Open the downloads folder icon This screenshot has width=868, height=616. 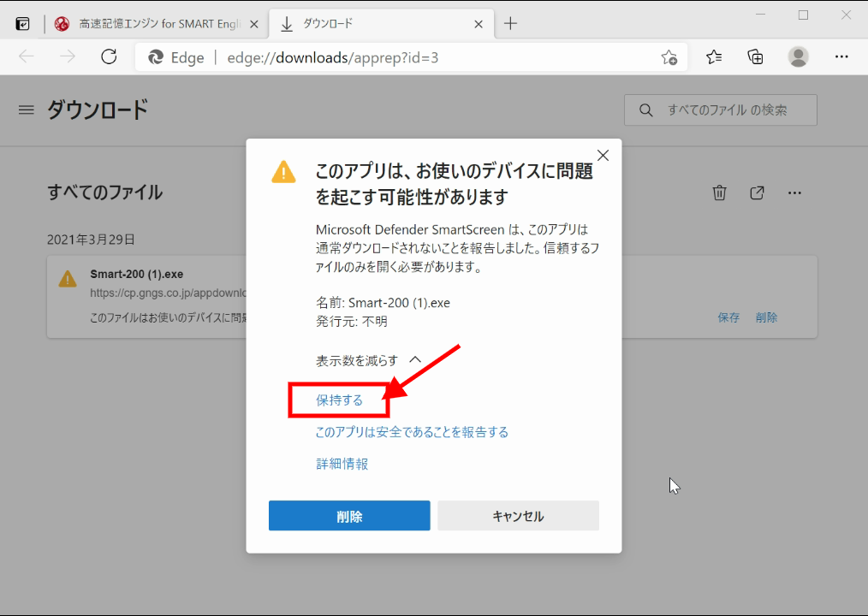coord(757,192)
